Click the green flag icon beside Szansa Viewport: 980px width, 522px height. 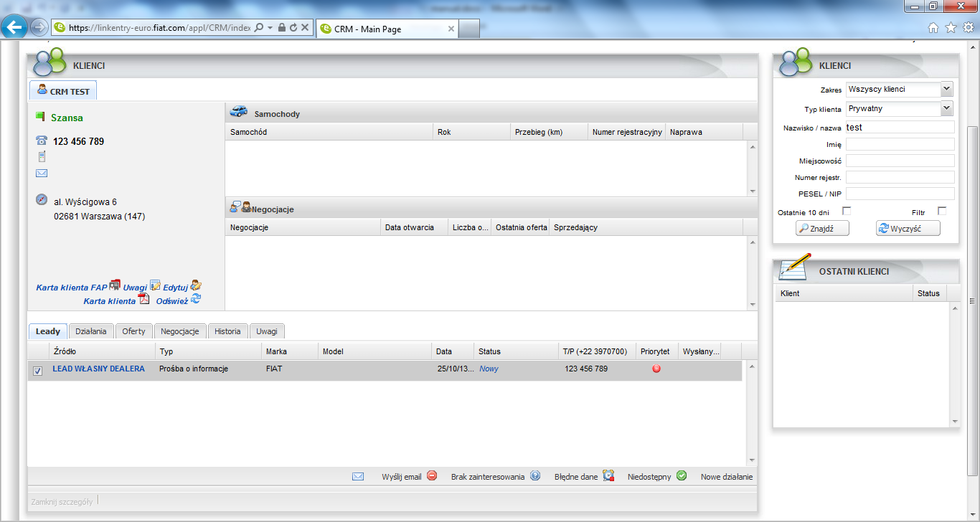point(40,116)
